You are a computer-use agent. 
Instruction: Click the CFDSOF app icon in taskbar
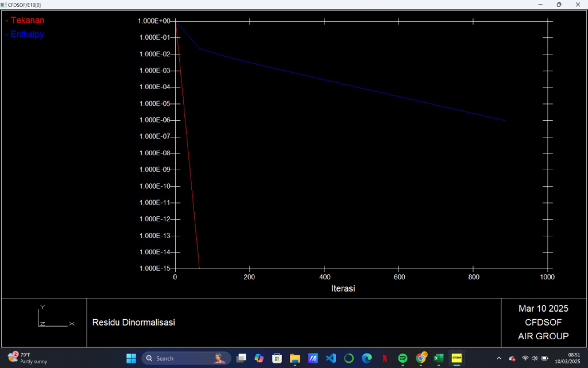[457, 358]
